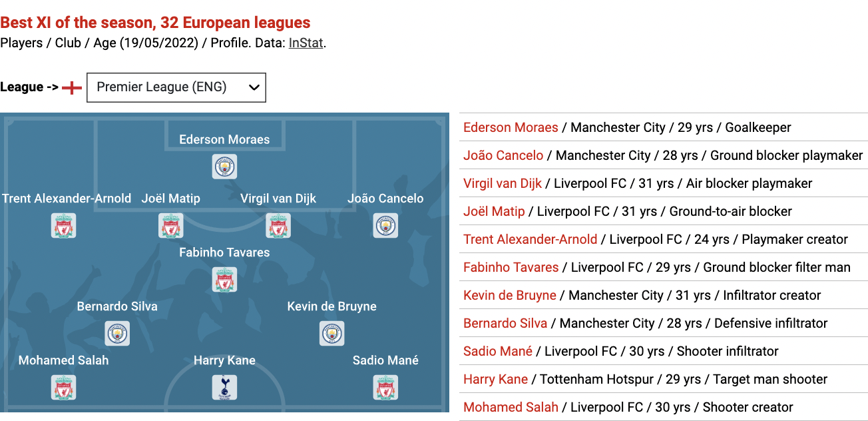Click Manchester City badge under João Cancelo

click(385, 225)
